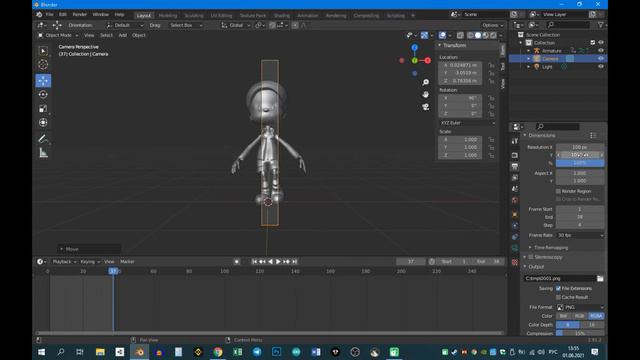Screen dimensions: 640x360
Task: Open the Object Mode dropdown
Action: tap(58, 36)
